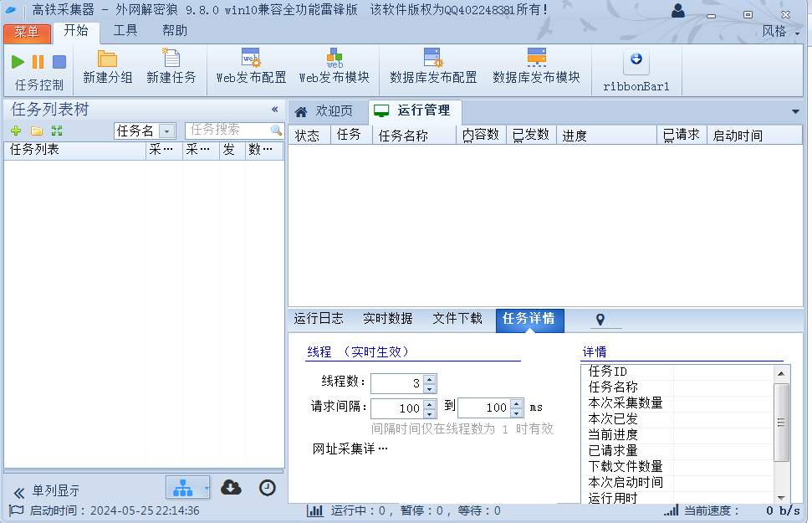Click the signal strength icon near 当前速度
This screenshot has width=812, height=523.
pyautogui.click(x=672, y=510)
